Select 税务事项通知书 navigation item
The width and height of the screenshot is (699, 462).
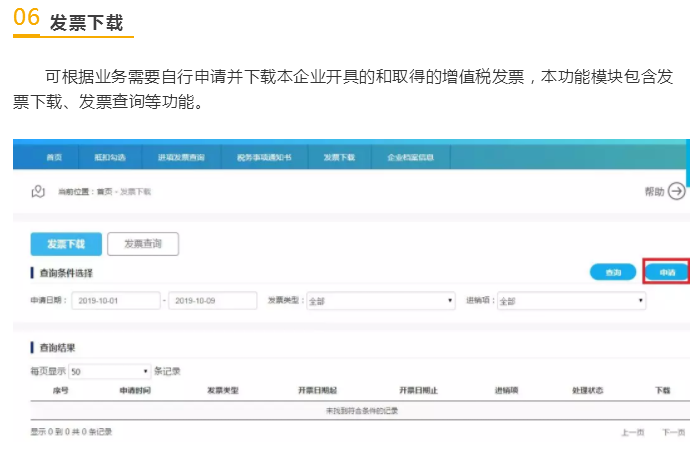tap(264, 158)
